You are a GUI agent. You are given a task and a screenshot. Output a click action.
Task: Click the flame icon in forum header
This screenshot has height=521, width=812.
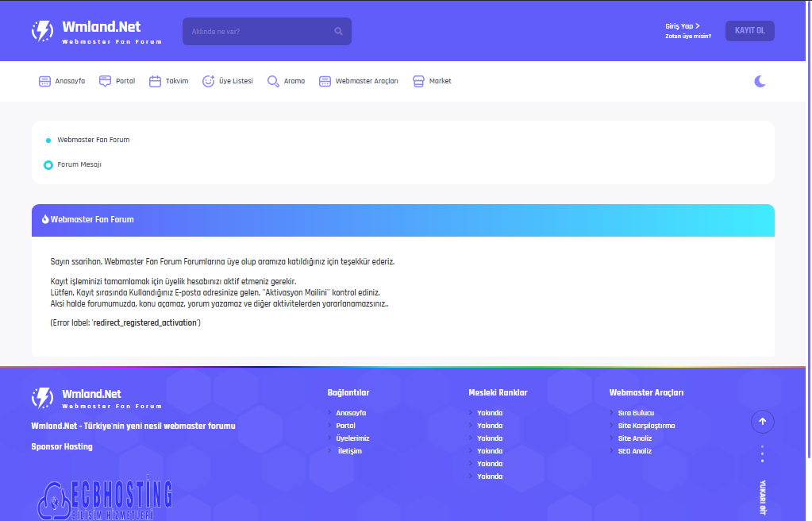click(45, 219)
